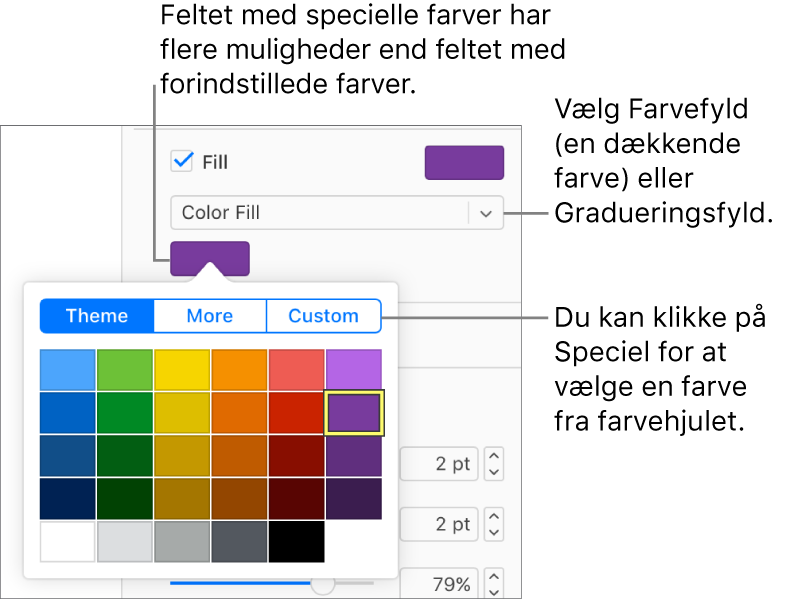Screen dimensions: 785x599
Task: Select the dark red swatch in third row
Action: pos(296,456)
